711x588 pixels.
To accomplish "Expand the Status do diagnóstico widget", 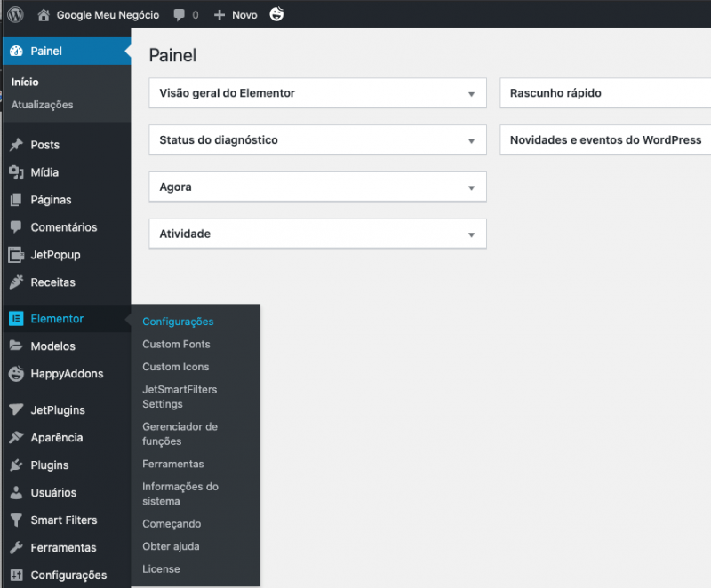I will click(472, 141).
